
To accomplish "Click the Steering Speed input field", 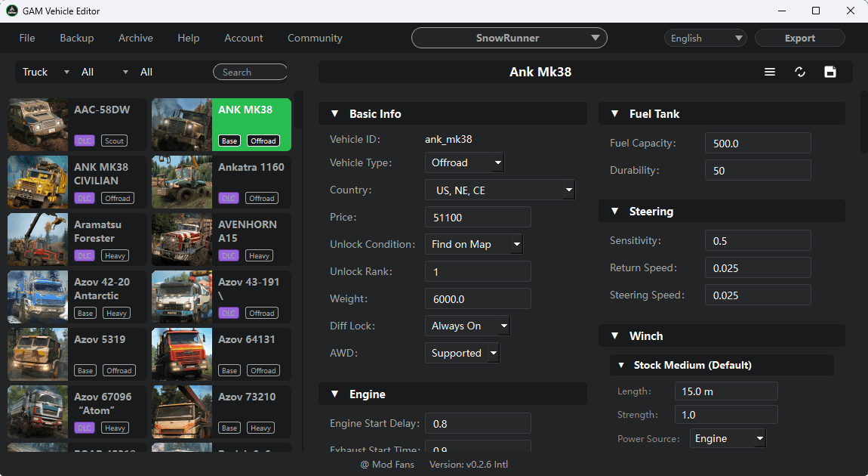I will [758, 295].
